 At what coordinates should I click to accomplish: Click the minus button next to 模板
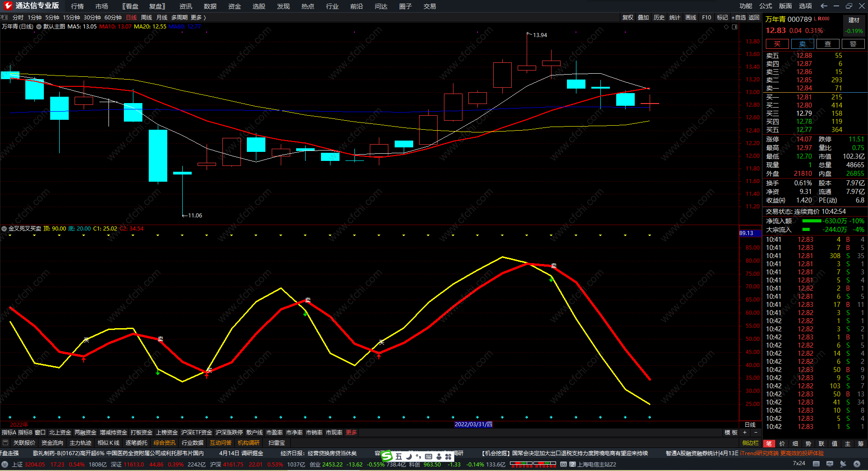pos(755,433)
